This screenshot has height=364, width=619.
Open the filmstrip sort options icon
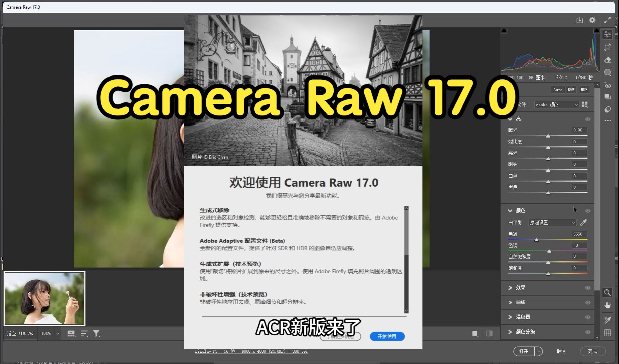(84, 334)
